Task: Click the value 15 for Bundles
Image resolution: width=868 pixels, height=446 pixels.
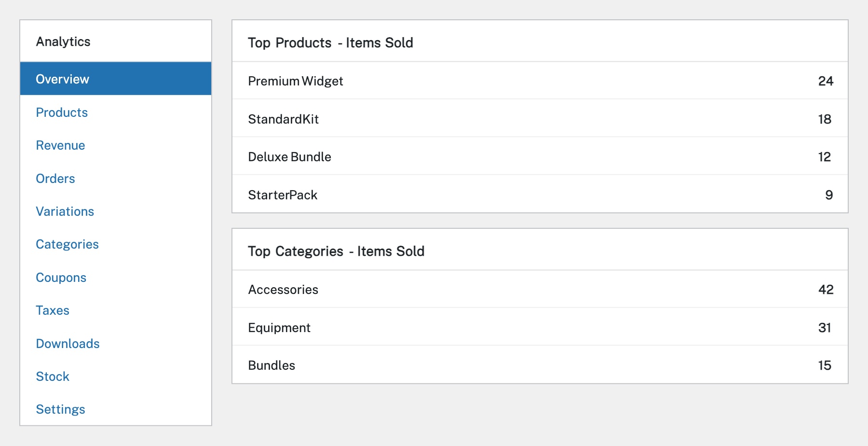Action: click(825, 365)
